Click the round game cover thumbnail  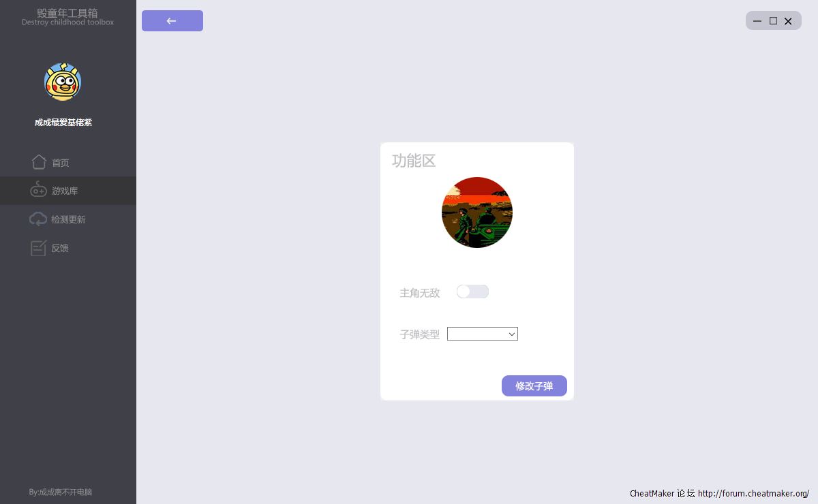477,212
